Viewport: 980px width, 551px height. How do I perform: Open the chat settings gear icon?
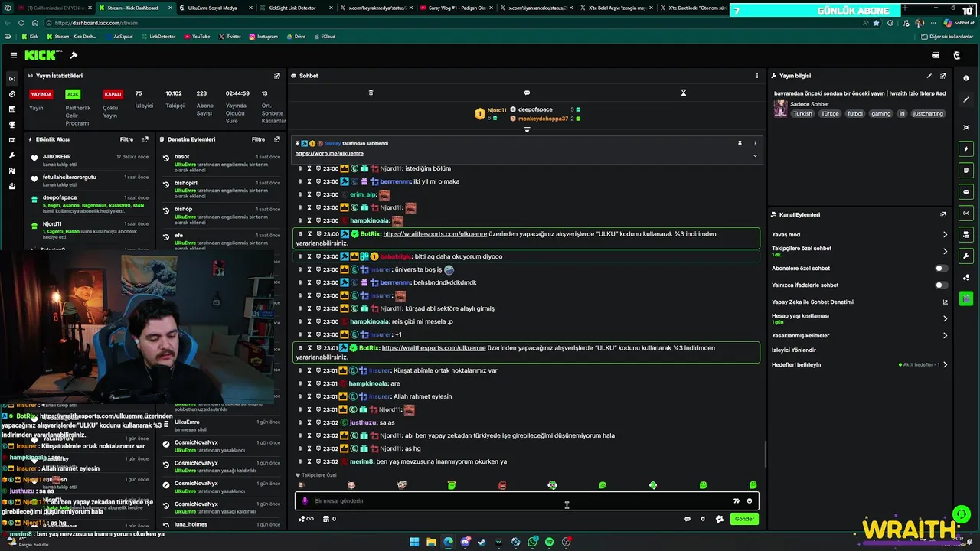(x=703, y=519)
